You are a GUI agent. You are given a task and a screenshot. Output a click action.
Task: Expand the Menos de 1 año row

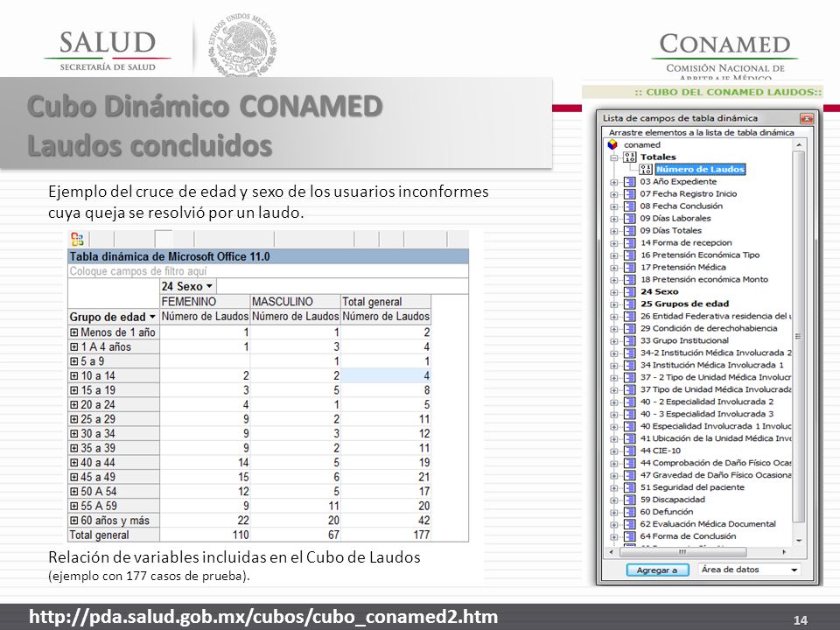point(73,332)
